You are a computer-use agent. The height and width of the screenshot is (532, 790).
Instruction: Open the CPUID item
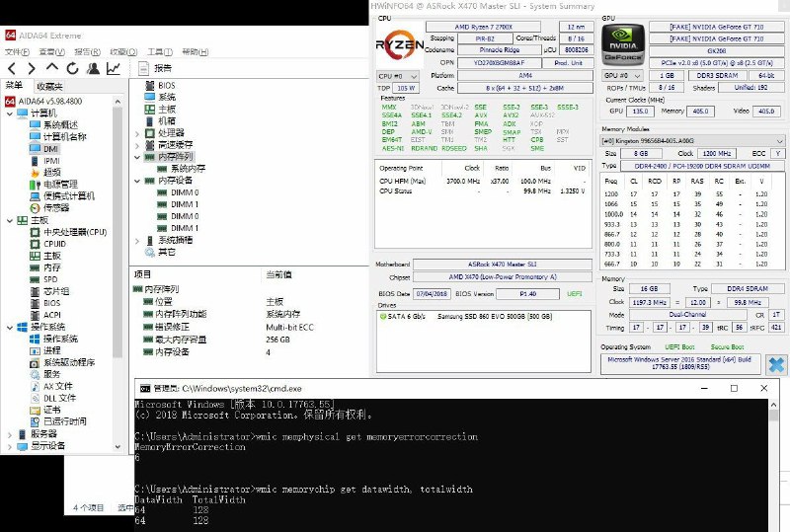pyautogui.click(x=54, y=244)
